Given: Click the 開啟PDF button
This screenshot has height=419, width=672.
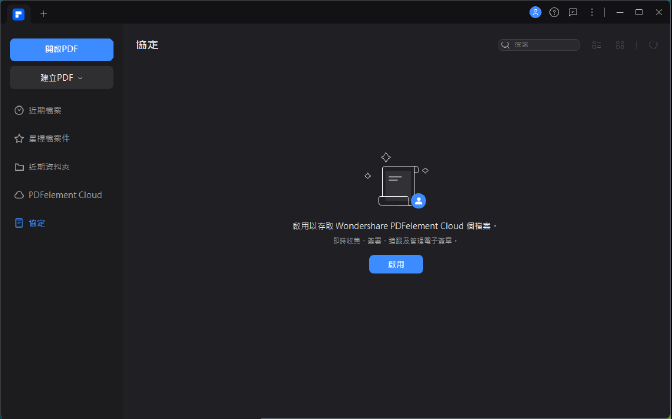Looking at the screenshot, I should pyautogui.click(x=61, y=50).
